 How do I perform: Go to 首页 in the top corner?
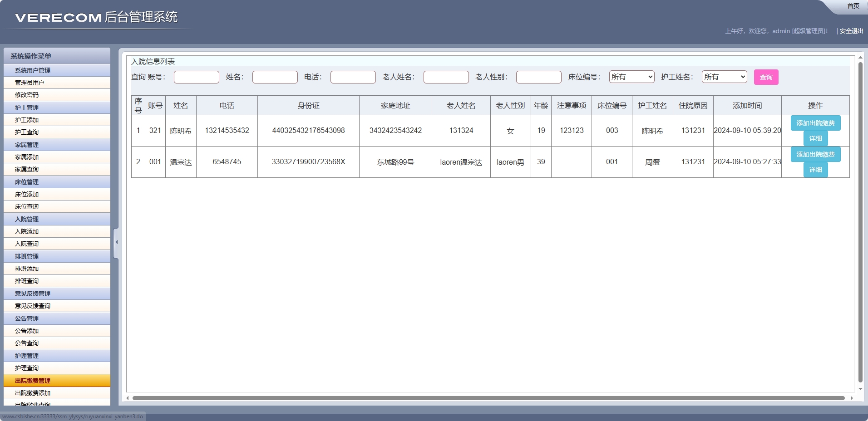coord(853,6)
